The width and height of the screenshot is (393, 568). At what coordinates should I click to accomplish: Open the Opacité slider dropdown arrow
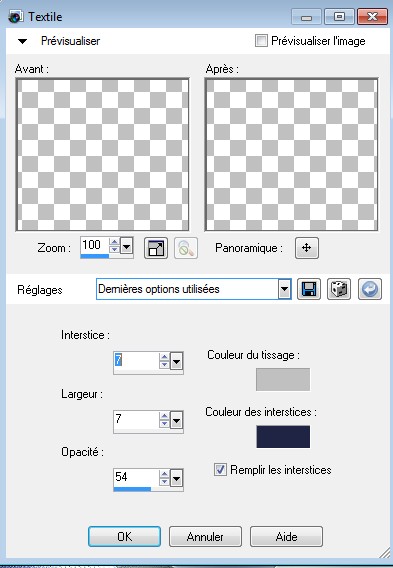(x=176, y=479)
